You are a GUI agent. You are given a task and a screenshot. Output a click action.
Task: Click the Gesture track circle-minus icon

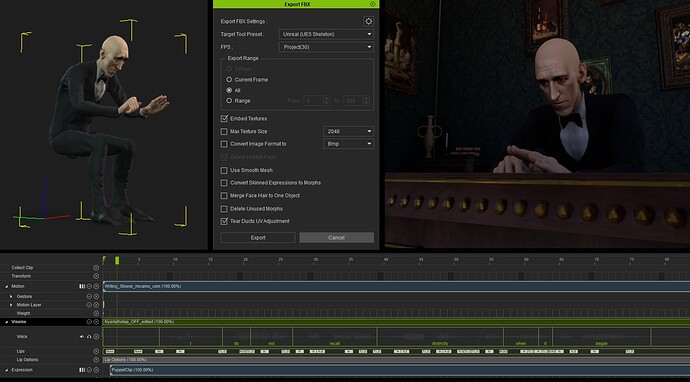coord(89,297)
